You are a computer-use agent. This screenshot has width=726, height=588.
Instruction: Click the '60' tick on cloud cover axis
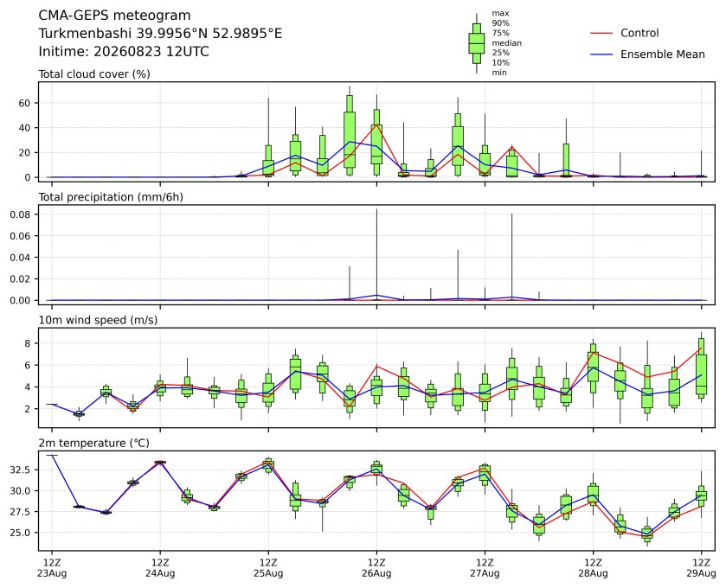pyautogui.click(x=24, y=103)
